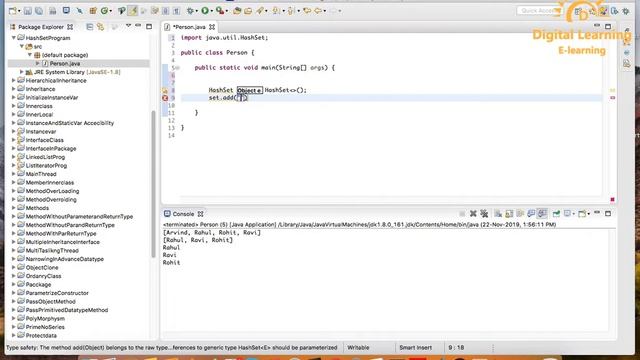
Task: Click Remove Launch X icon in Console
Action: click(473, 213)
